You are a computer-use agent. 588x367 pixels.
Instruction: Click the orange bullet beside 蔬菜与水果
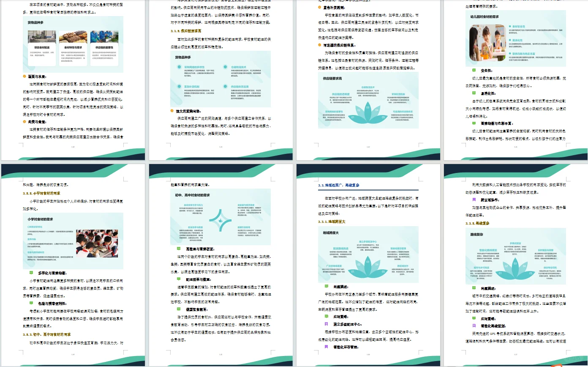[x=24, y=77]
